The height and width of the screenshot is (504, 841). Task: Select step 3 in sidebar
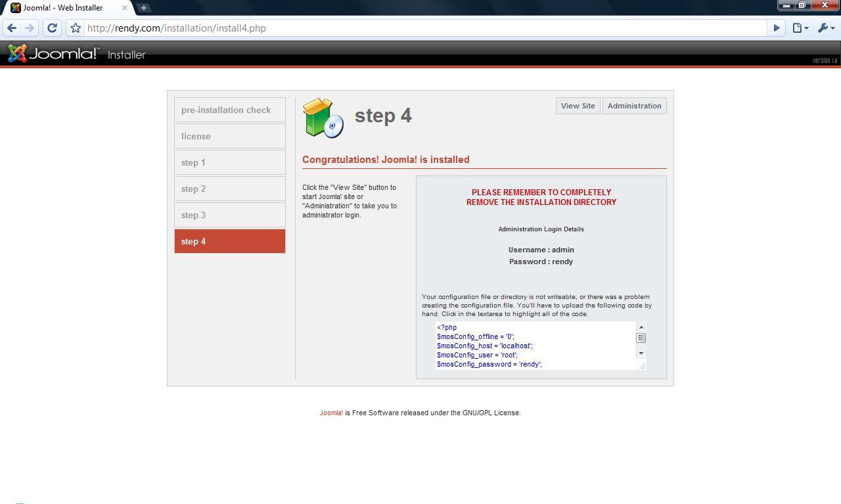230,215
